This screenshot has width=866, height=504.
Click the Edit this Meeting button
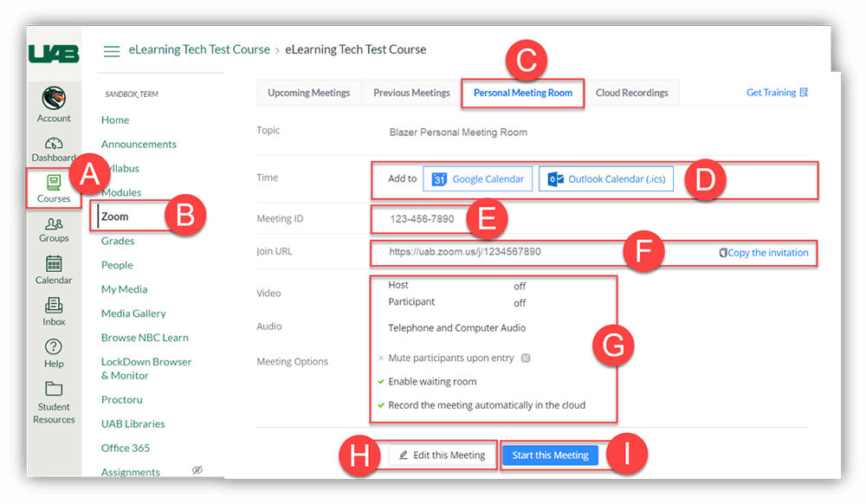pyautogui.click(x=442, y=455)
